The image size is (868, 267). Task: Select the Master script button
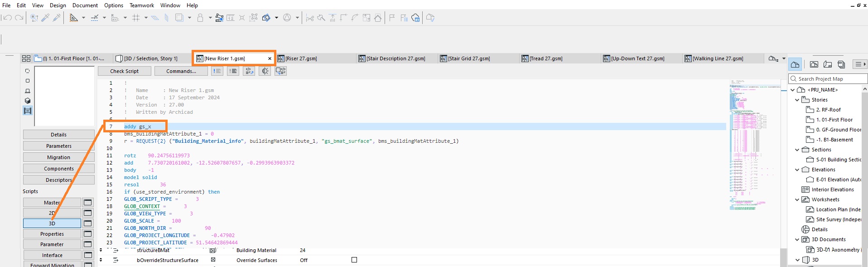[52, 202]
